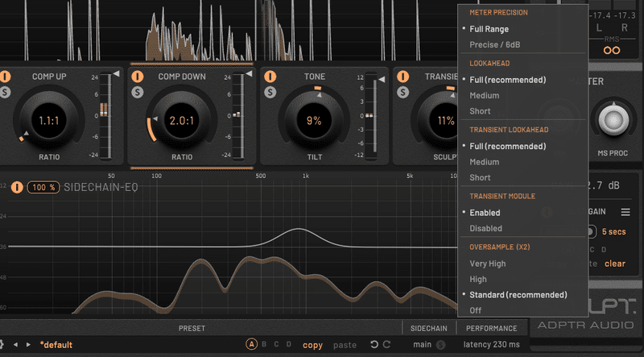Click the clear button
The height and width of the screenshot is (357, 644).
click(615, 264)
